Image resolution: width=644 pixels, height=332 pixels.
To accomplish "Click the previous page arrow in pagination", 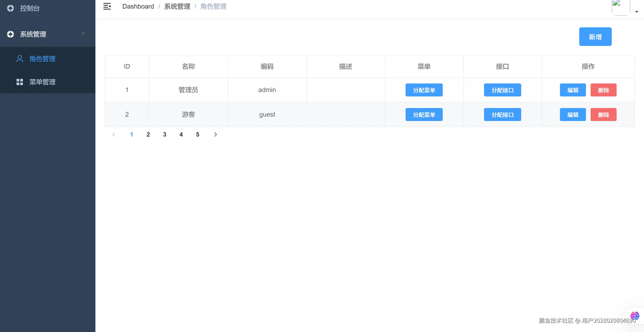I will coord(114,134).
